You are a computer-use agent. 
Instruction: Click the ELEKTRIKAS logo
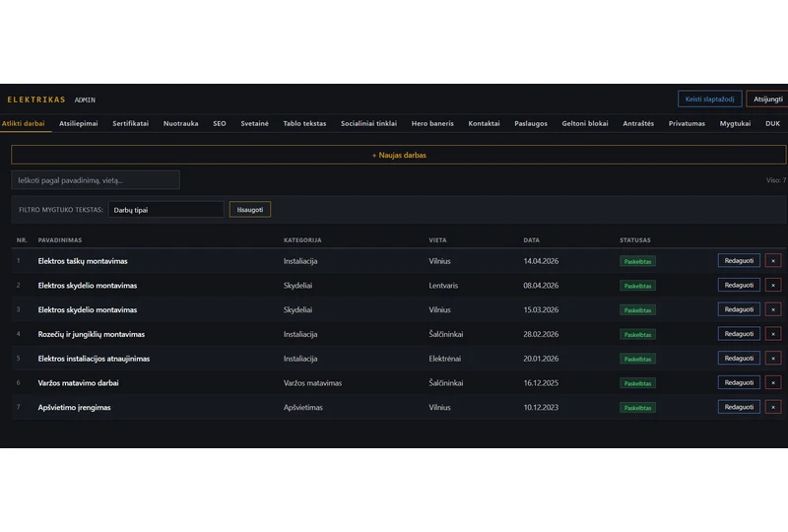(36, 100)
